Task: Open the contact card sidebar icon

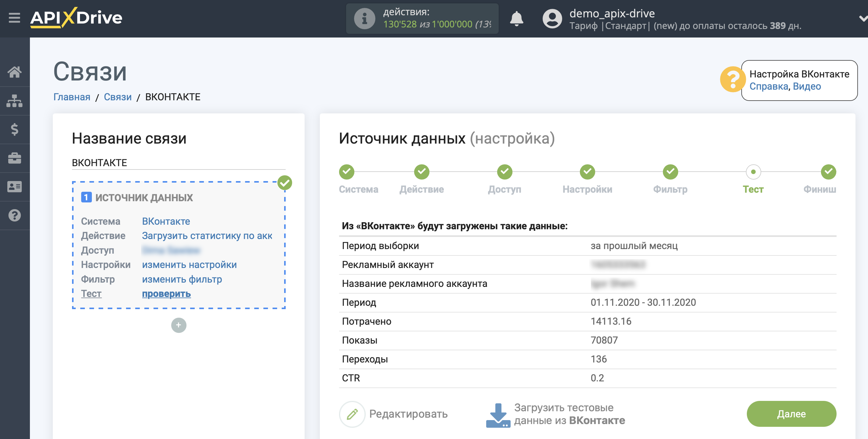Action: (x=14, y=187)
